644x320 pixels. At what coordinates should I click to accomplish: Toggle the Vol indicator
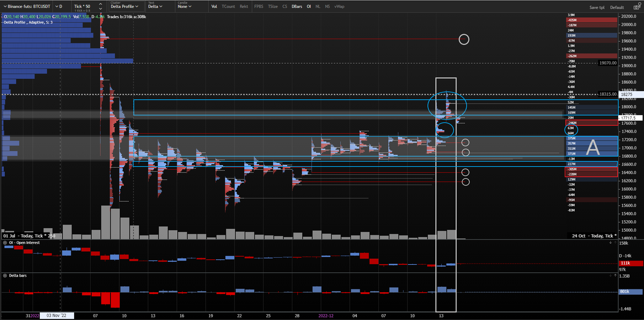(214, 7)
